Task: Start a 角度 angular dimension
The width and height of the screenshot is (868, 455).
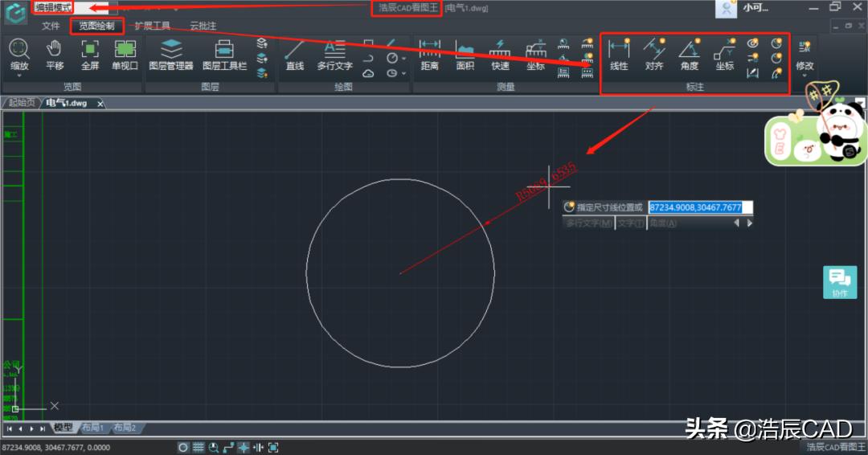Action: tap(690, 54)
